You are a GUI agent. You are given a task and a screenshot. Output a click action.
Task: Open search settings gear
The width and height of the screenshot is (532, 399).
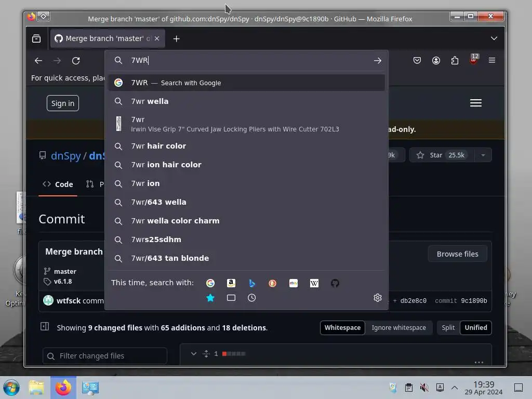coord(378,298)
